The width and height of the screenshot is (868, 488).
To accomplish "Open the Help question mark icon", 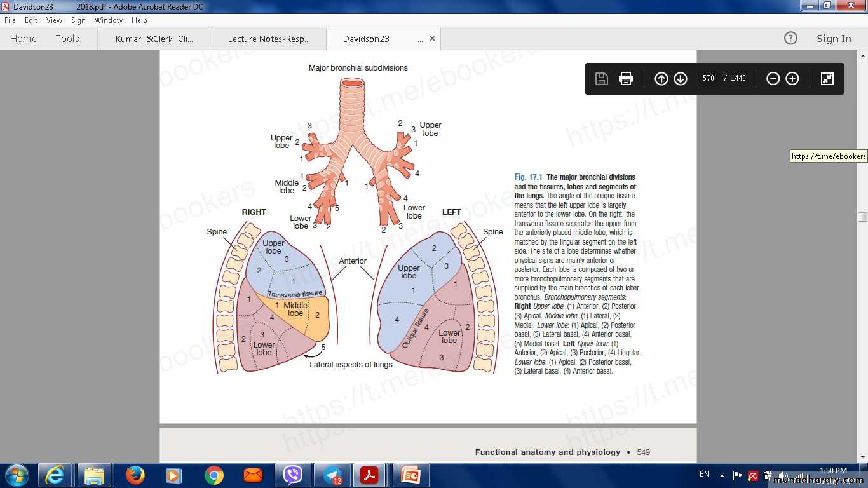I will pyautogui.click(x=790, y=39).
